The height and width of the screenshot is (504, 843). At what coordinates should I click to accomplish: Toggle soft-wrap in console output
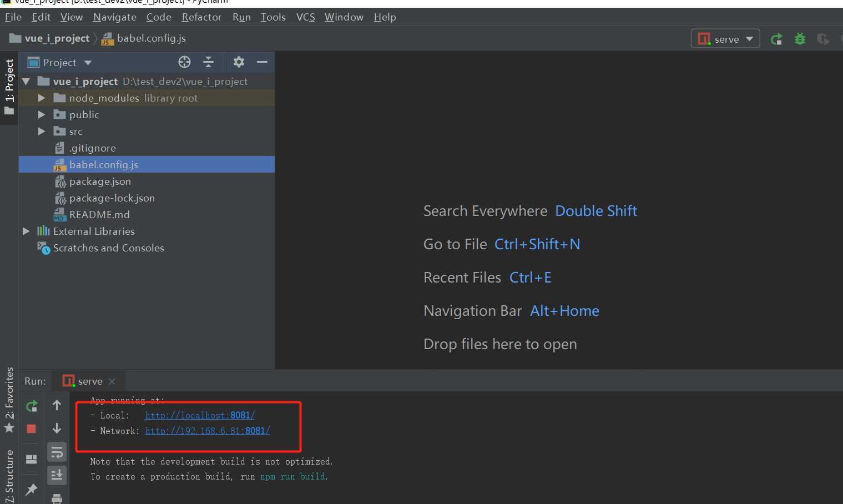[57, 452]
